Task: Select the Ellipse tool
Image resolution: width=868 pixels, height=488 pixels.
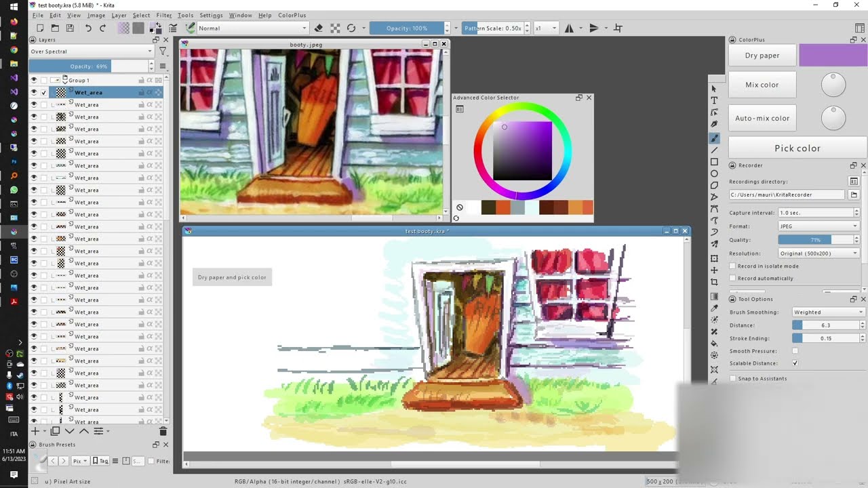Action: tap(714, 174)
